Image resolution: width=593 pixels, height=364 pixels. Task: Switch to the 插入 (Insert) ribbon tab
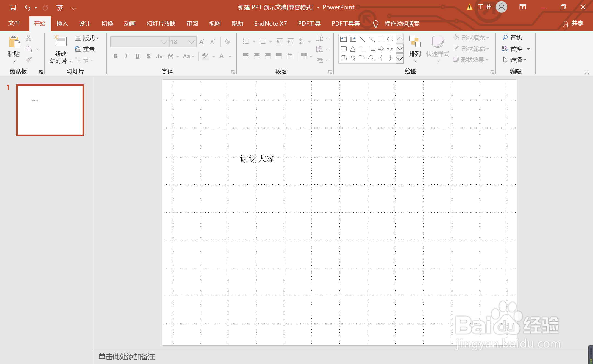click(x=62, y=24)
